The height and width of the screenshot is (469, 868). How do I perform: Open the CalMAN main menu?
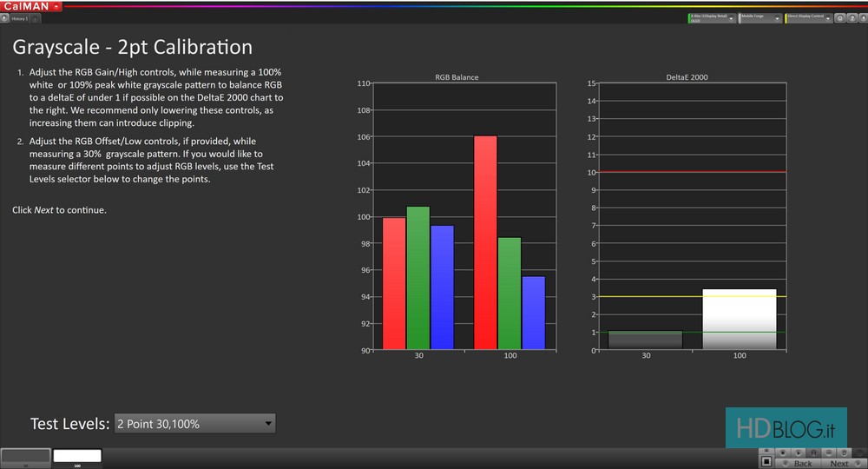point(30,6)
